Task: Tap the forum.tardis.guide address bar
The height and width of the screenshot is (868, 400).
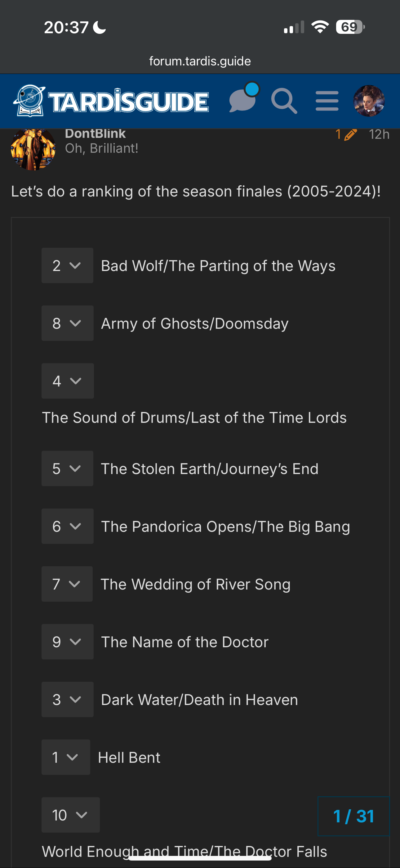Action: click(200, 61)
